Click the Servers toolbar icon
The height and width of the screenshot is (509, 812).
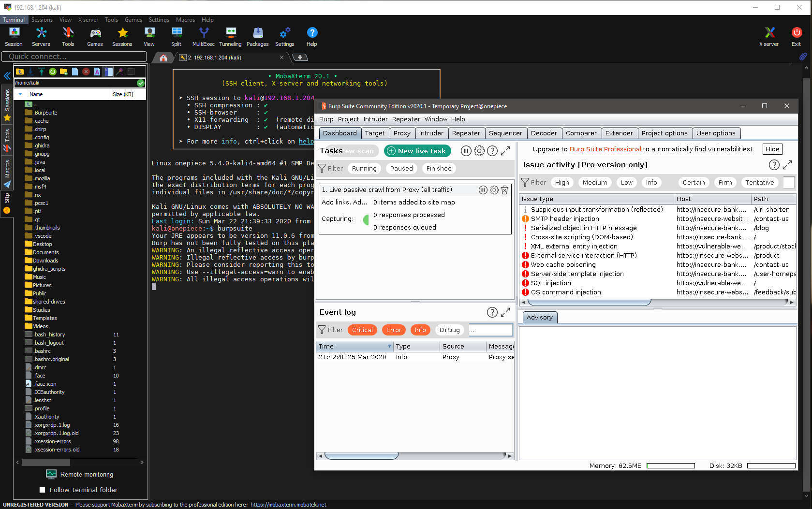pyautogui.click(x=41, y=37)
